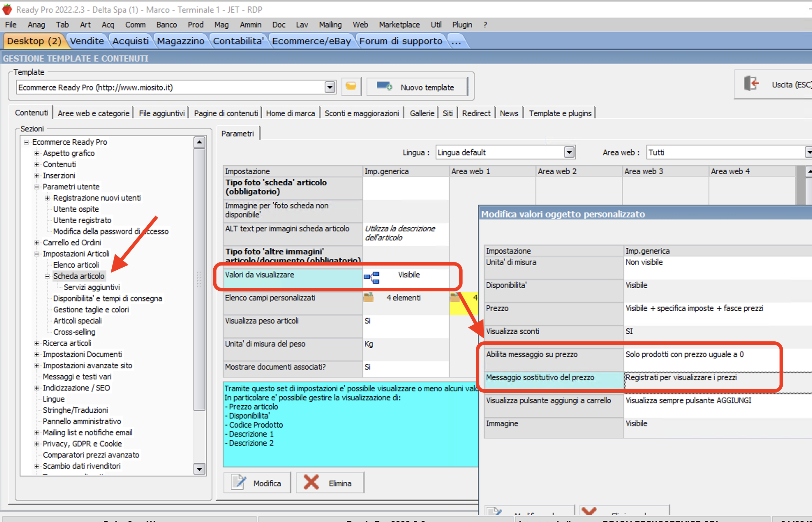Collapse the Impostazioni Articoli node
812x522 pixels.
pyautogui.click(x=37, y=254)
